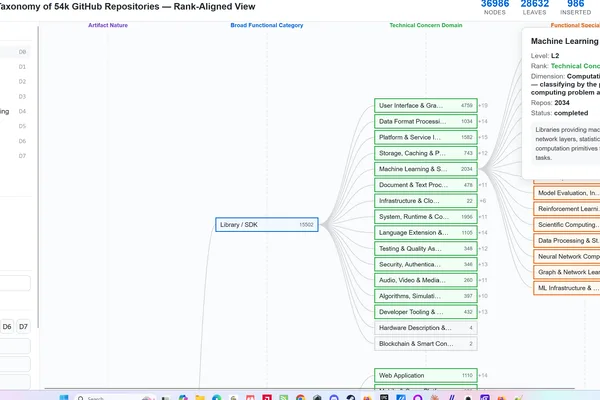The height and width of the screenshot is (400, 600).
Task: Open the Data Processing & St... node
Action: 567,241
